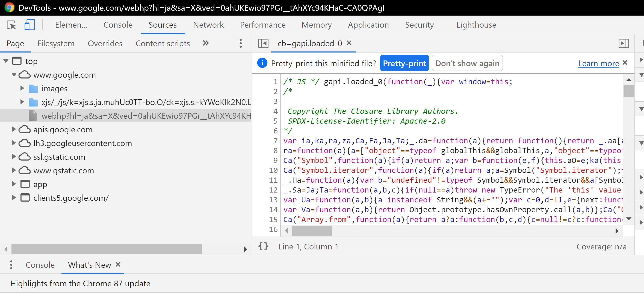The image size is (644, 294).
Task: Click the top frame window icon
Action: point(17,61)
